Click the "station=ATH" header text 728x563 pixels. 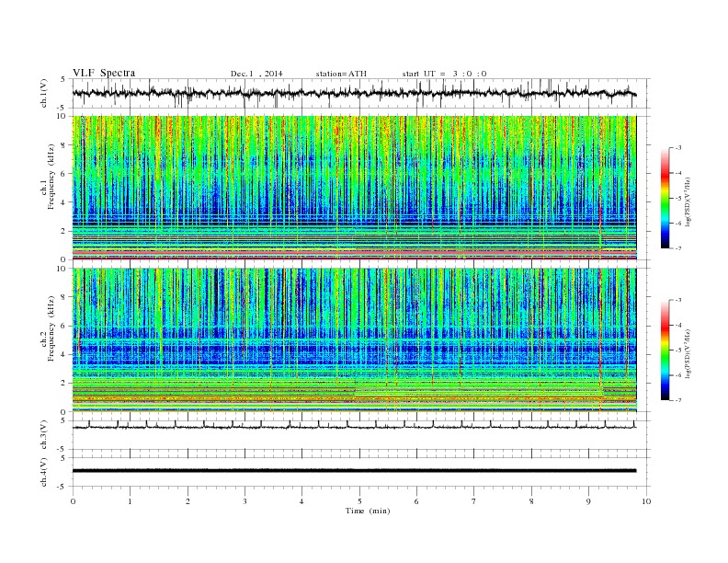click(341, 74)
